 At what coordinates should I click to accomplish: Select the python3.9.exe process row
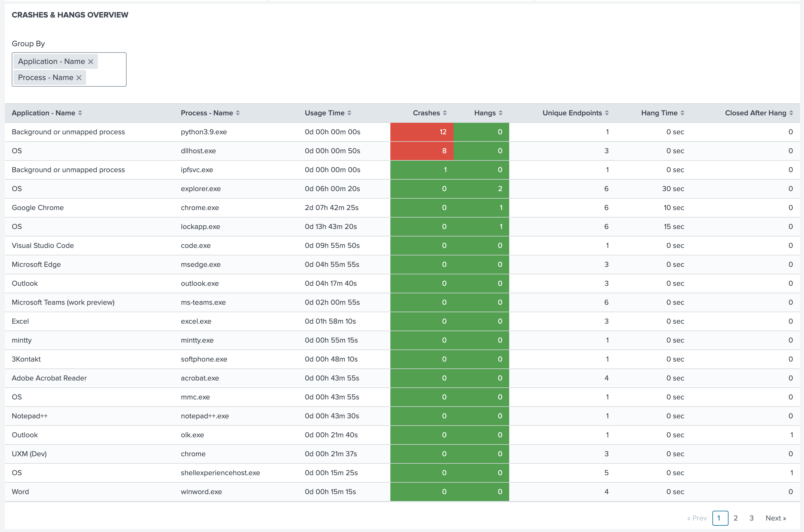[x=204, y=132]
